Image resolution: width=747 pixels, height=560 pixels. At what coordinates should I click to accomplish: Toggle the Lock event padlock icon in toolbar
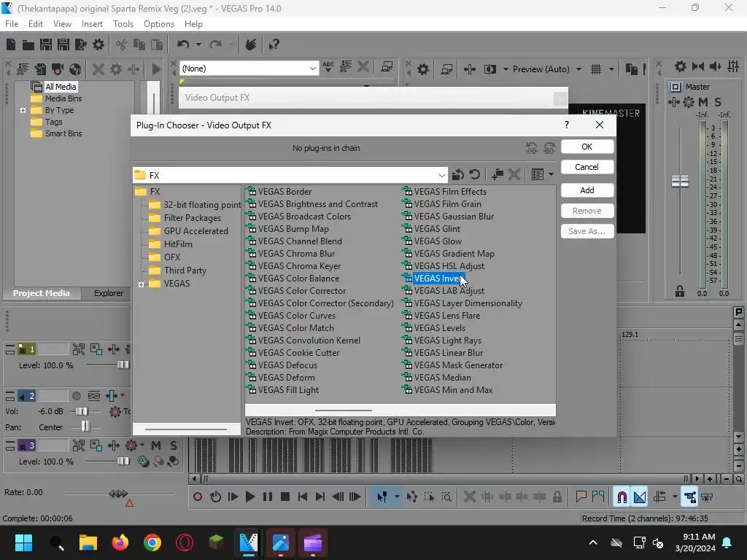point(557,497)
